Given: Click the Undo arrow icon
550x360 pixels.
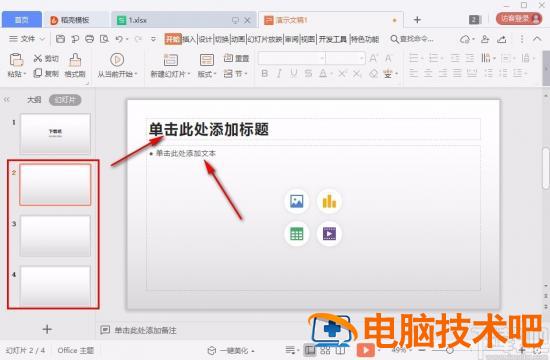Looking at the screenshot, I should tap(119, 39).
